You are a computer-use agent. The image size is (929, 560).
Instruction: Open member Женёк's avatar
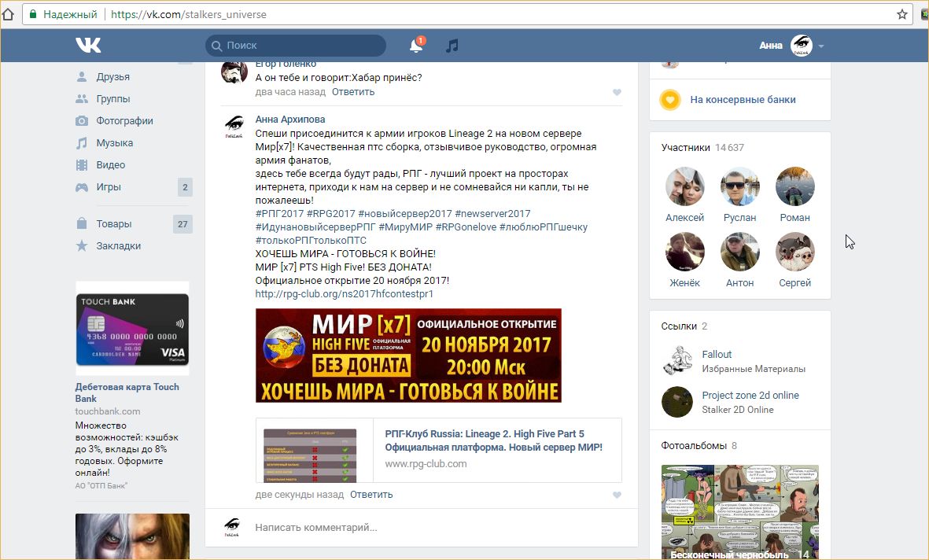(x=685, y=252)
